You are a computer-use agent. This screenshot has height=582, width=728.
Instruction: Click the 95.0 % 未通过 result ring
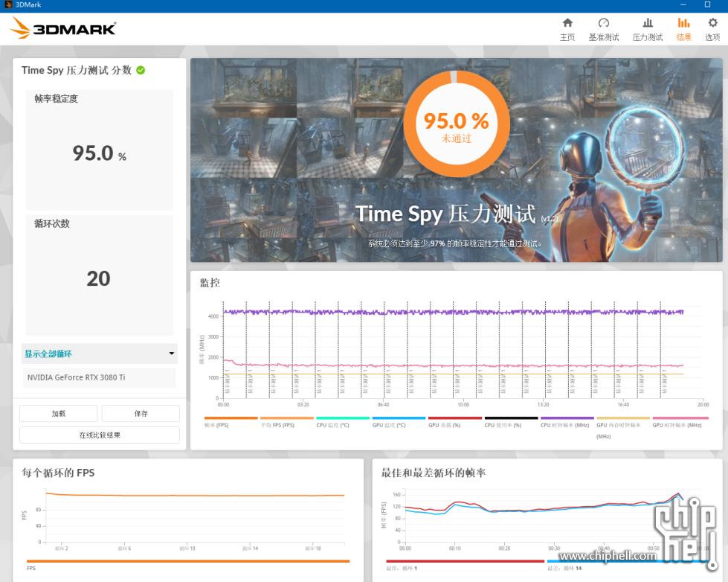(x=457, y=124)
